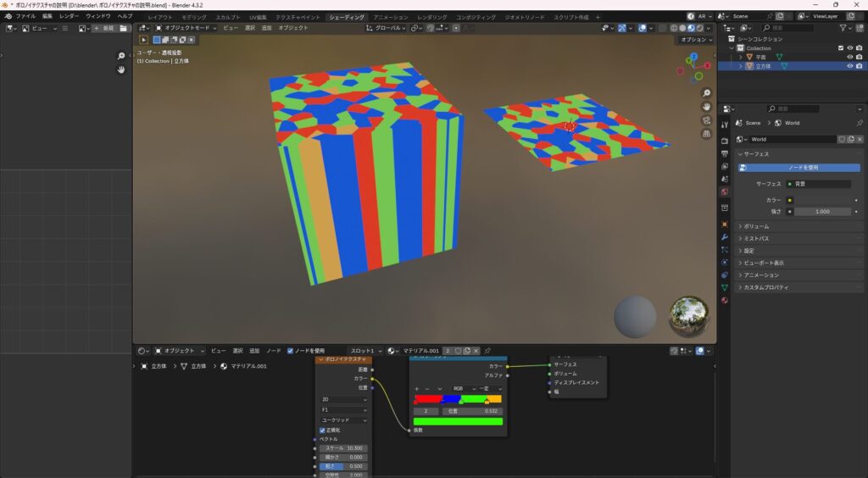Click zoom icon in image editor
Viewport: 868px width, 478px height.
pos(121,56)
